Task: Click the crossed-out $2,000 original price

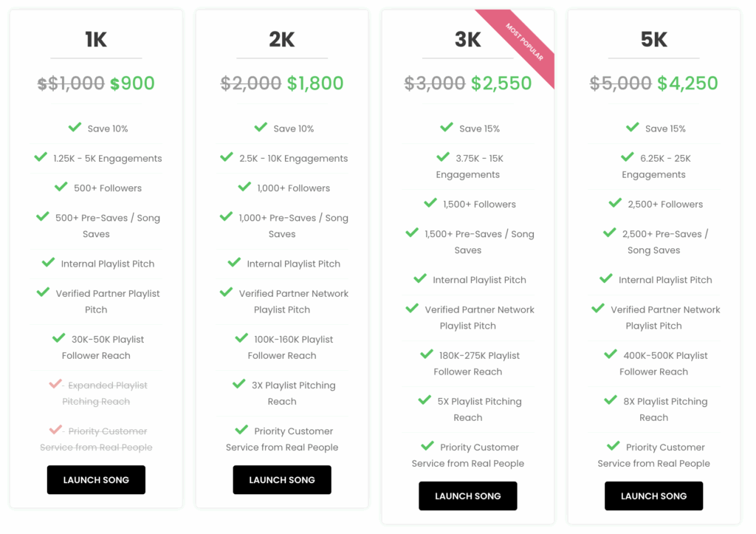Action: click(x=251, y=83)
